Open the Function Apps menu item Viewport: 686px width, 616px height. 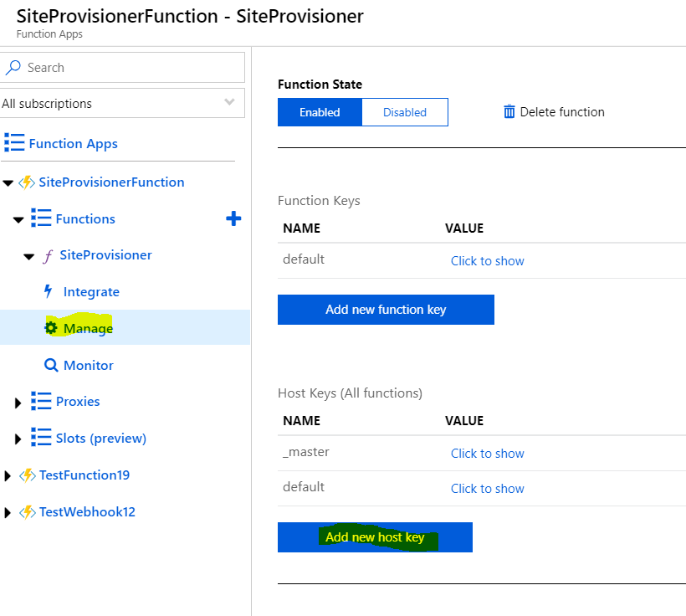pyautogui.click(x=73, y=144)
